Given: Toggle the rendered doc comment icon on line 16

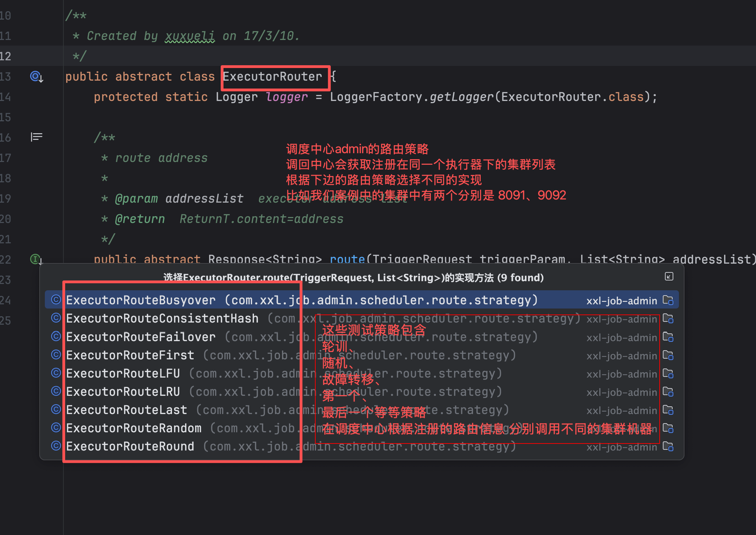Looking at the screenshot, I should [36, 137].
